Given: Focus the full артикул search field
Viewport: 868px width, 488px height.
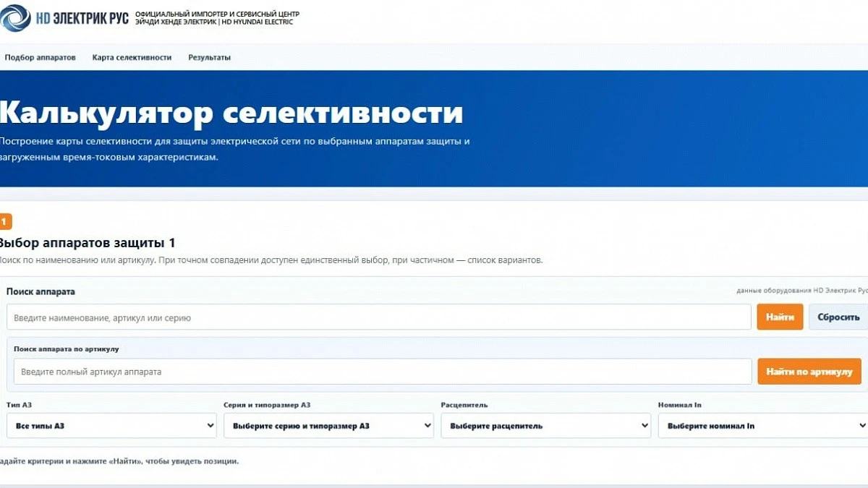Looking at the screenshot, I should point(383,372).
